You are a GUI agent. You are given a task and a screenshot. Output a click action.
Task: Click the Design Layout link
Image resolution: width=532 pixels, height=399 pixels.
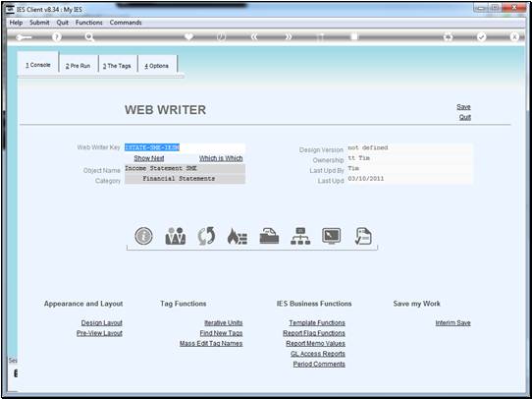click(101, 323)
